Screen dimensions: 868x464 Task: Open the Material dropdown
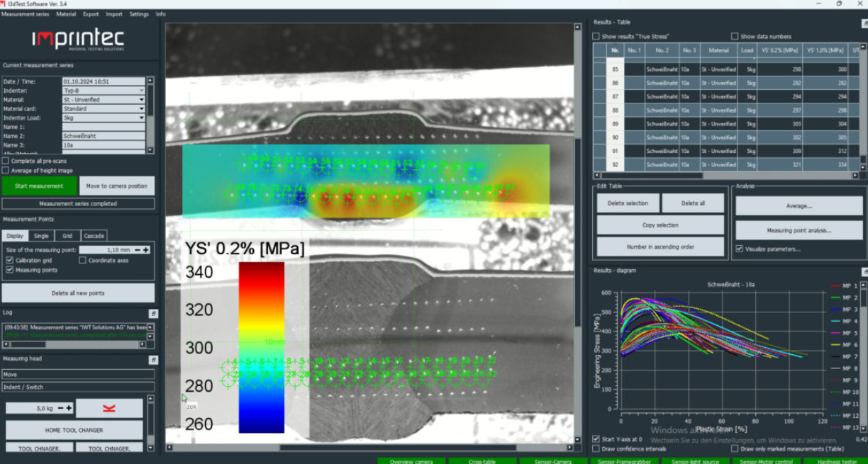point(141,100)
